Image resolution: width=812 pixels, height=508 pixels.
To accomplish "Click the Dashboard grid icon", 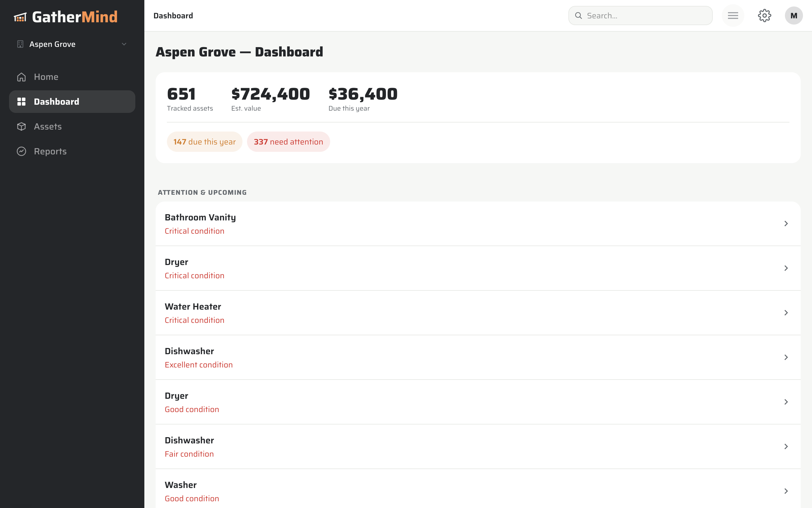I will point(21,102).
